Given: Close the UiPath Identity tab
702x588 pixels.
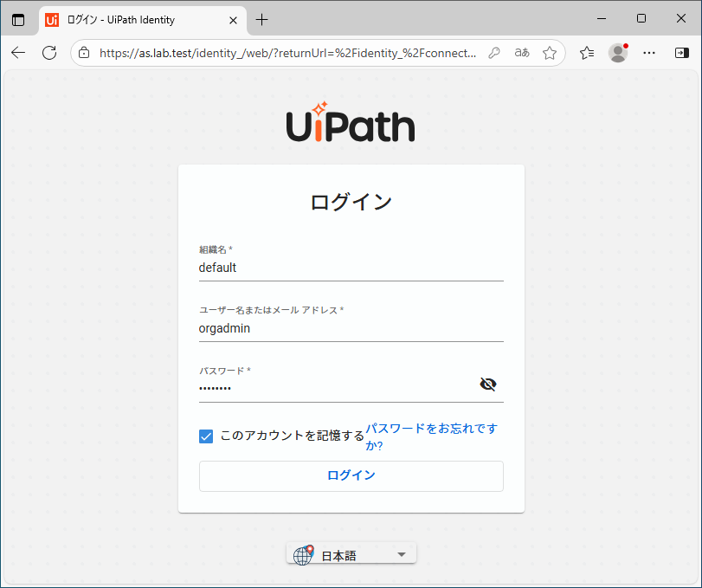Looking at the screenshot, I should click(233, 20).
